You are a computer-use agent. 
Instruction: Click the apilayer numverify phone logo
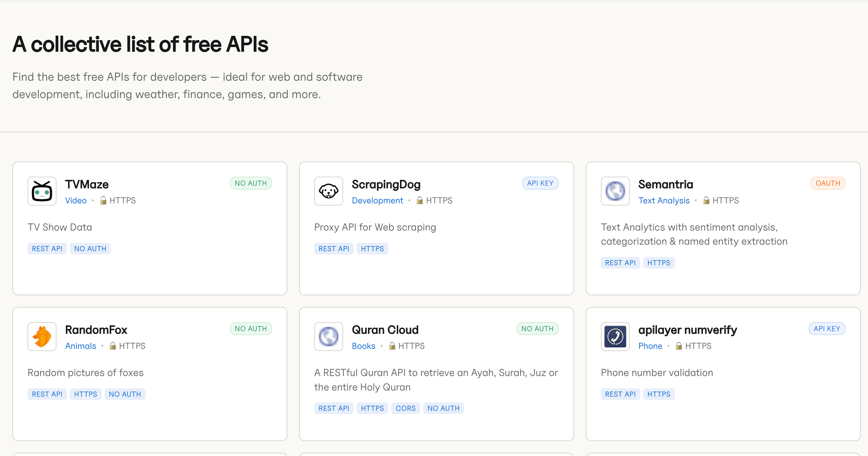coord(615,337)
